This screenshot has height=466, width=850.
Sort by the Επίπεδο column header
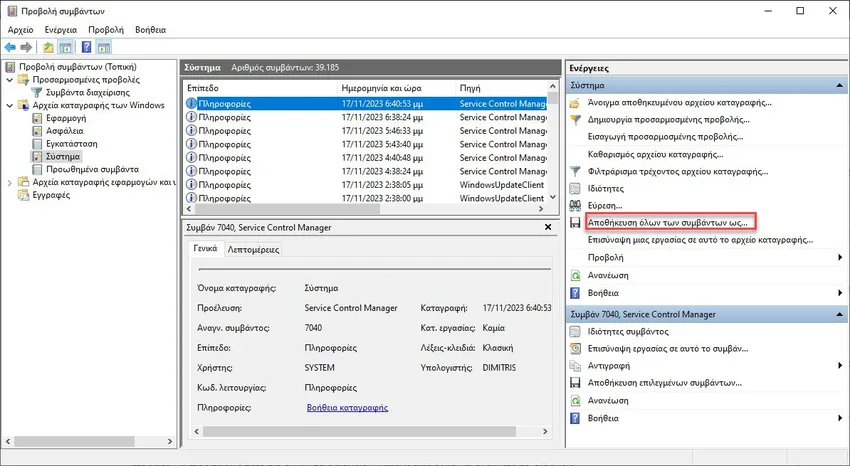(x=260, y=88)
